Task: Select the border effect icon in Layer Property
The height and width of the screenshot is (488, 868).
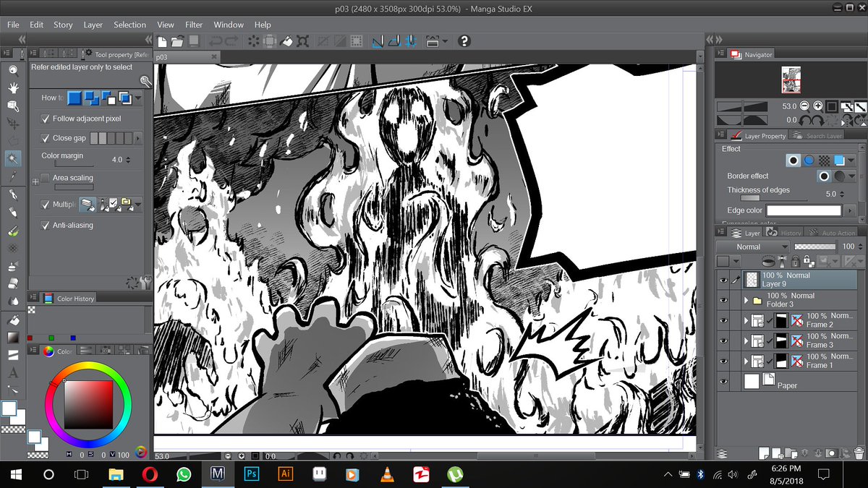Action: point(794,160)
